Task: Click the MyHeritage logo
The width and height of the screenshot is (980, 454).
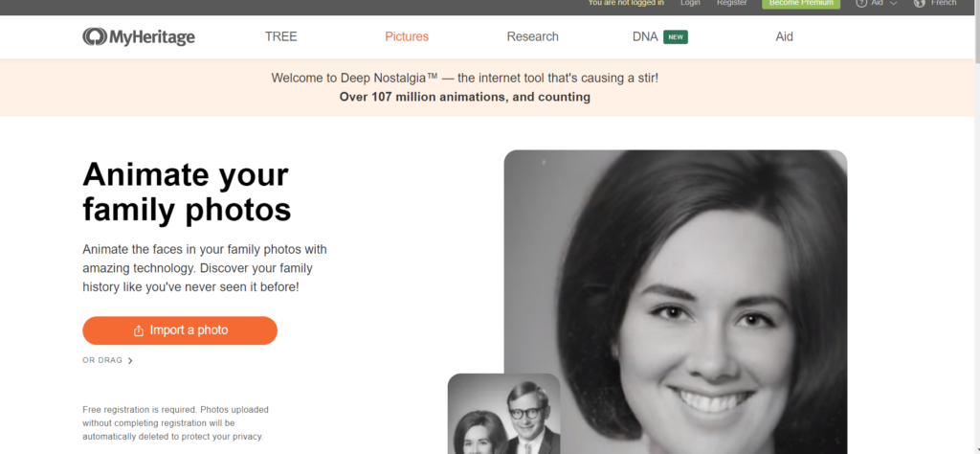Action: [139, 37]
